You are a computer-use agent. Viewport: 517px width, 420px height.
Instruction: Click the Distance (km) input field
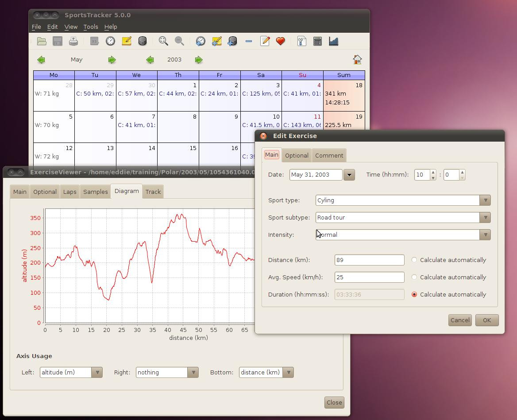369,260
